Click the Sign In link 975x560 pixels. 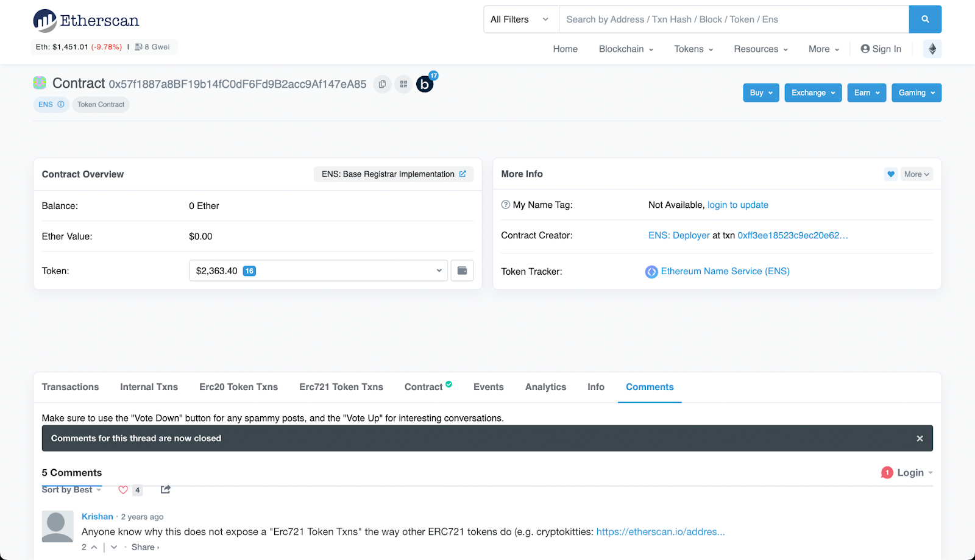[887, 49]
